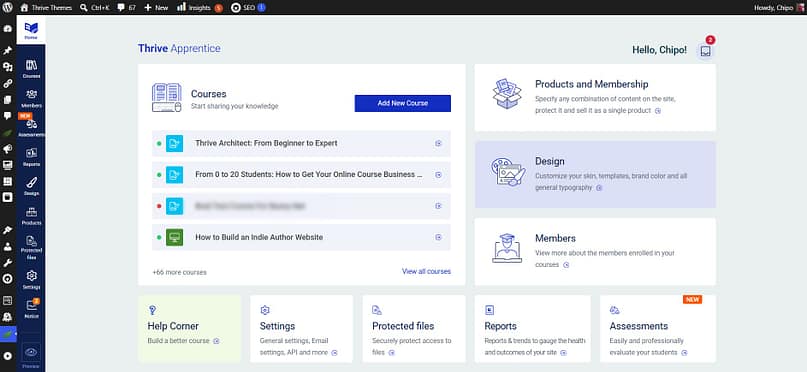Image resolution: width=807 pixels, height=372 pixels.
Task: Open Appearance brush icon in admin menu
Action: click(x=8, y=230)
